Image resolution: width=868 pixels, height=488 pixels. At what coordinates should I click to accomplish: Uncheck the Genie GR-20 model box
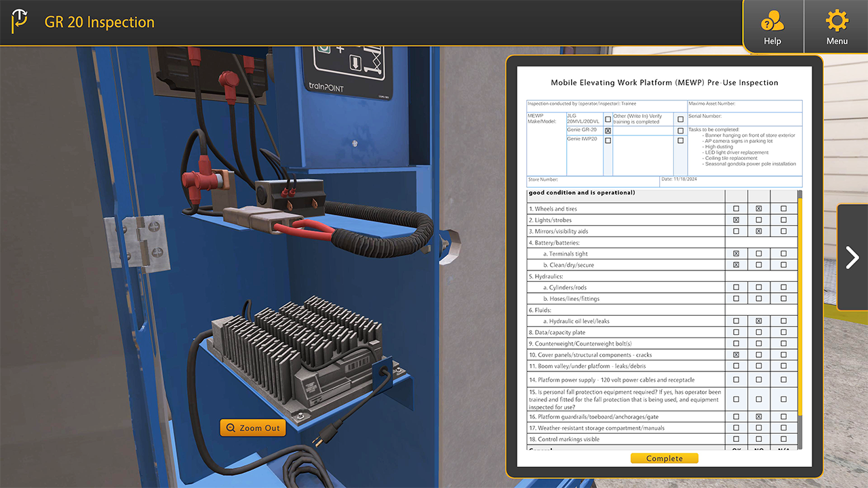coord(608,130)
